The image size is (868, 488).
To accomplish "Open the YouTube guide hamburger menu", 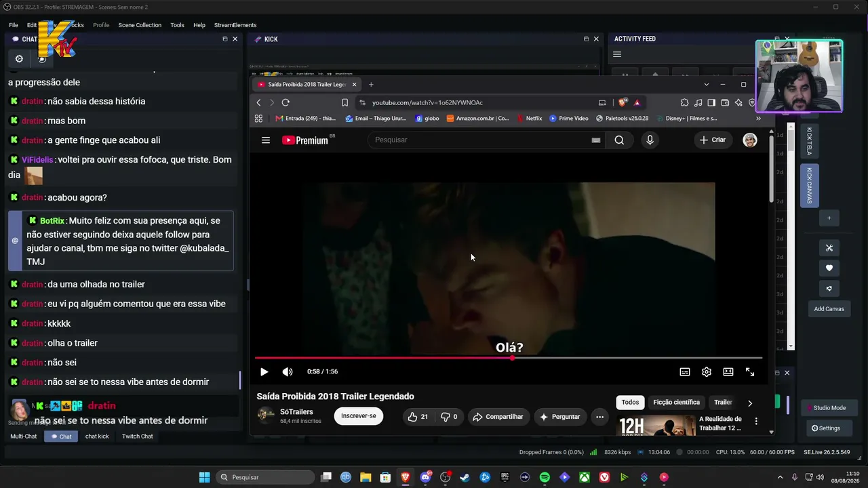I will point(266,140).
